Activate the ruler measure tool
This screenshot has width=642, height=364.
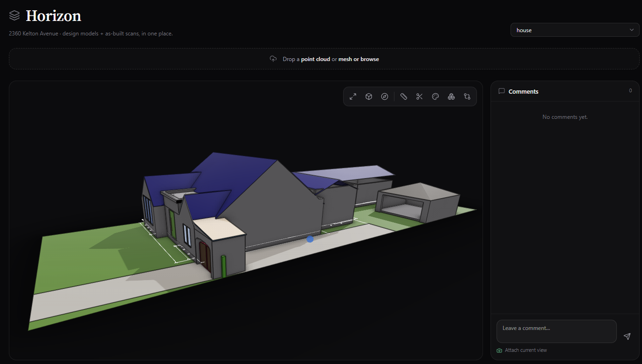coord(404,96)
